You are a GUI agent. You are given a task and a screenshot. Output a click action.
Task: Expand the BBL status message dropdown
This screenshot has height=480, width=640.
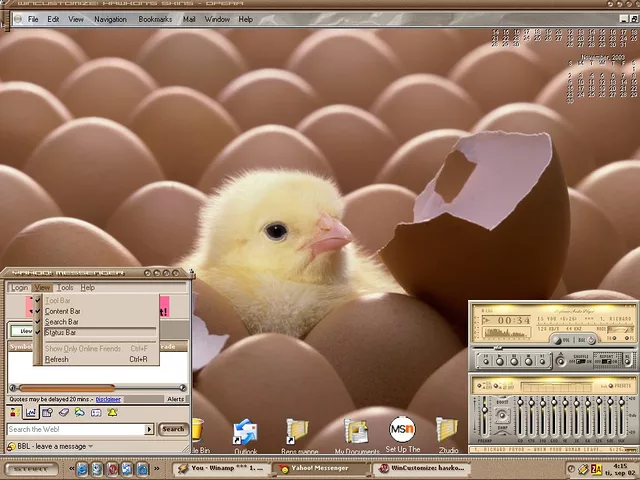(x=90, y=446)
